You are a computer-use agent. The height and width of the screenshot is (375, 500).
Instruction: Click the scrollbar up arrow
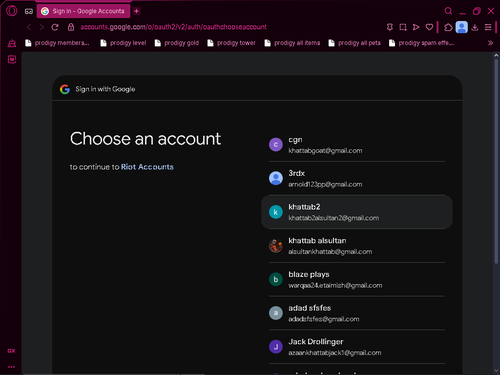click(x=496, y=55)
